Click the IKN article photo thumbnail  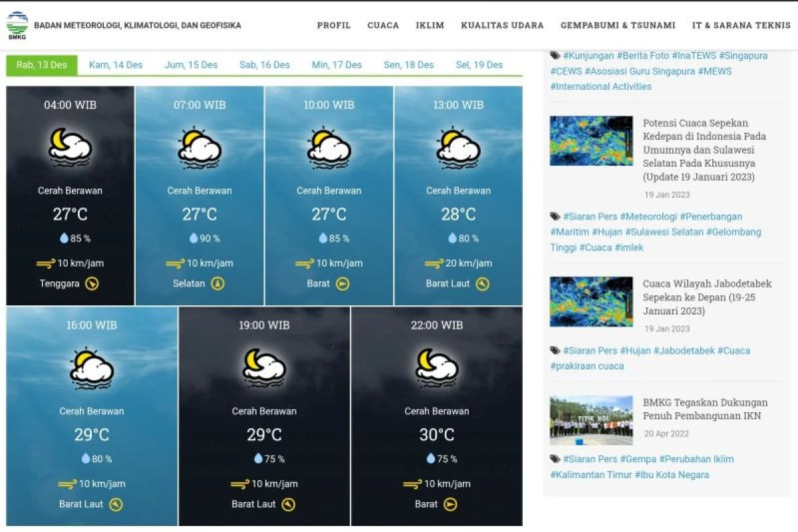tap(591, 420)
